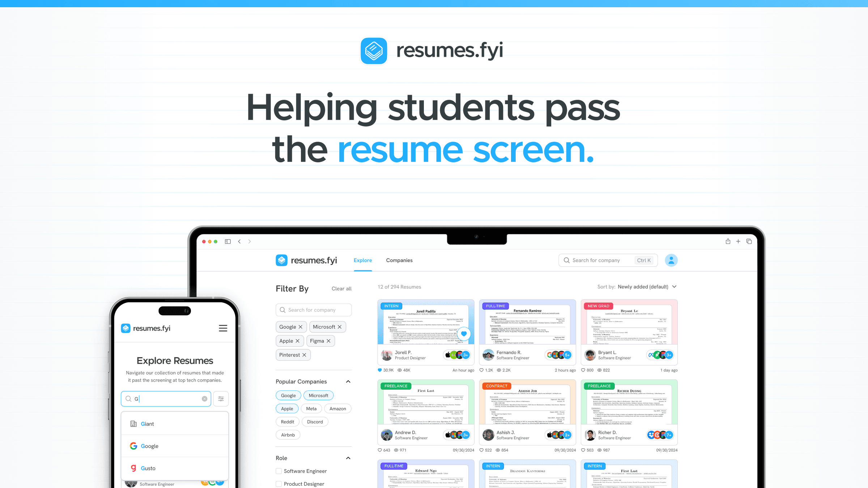
Task: Remove the Google filter tag
Action: tap(301, 326)
